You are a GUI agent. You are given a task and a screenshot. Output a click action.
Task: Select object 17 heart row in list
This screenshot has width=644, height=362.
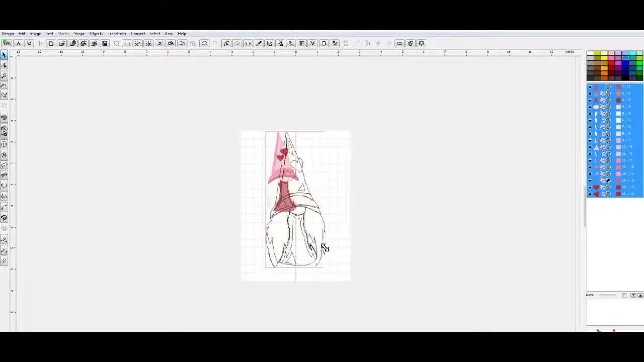tap(615, 194)
